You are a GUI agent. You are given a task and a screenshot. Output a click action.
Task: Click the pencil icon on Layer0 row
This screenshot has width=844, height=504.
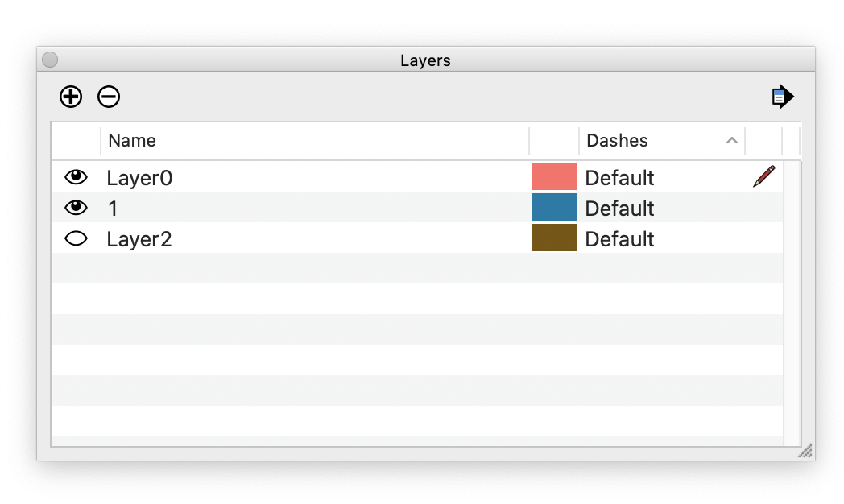coord(763,176)
